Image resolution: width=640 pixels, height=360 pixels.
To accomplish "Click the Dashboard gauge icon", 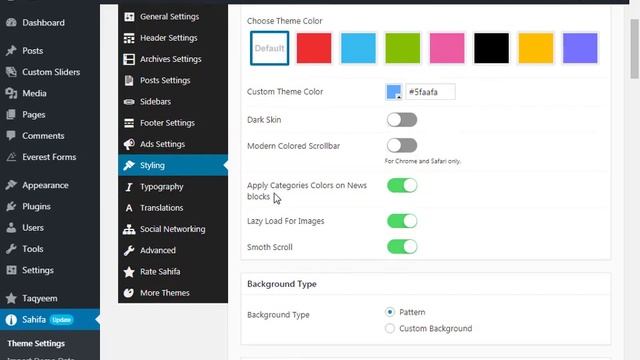I will [x=11, y=22].
